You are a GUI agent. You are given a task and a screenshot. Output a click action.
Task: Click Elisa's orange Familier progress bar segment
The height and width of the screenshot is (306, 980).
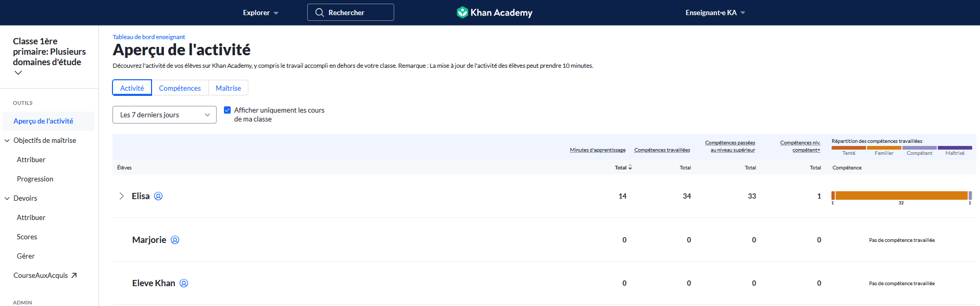pyautogui.click(x=901, y=195)
